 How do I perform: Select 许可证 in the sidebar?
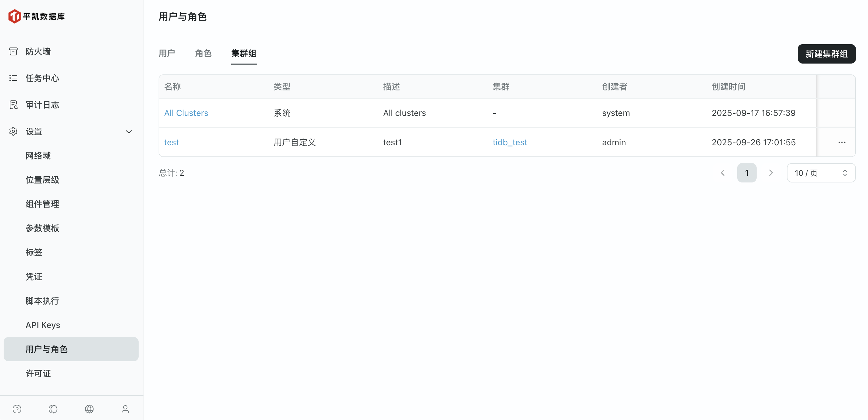point(38,373)
